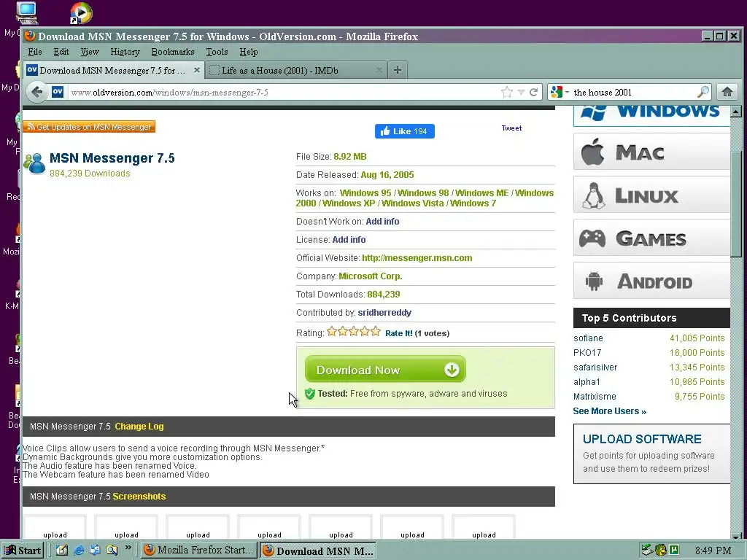
Task: Open the Bookmarks menu
Action: click(172, 52)
